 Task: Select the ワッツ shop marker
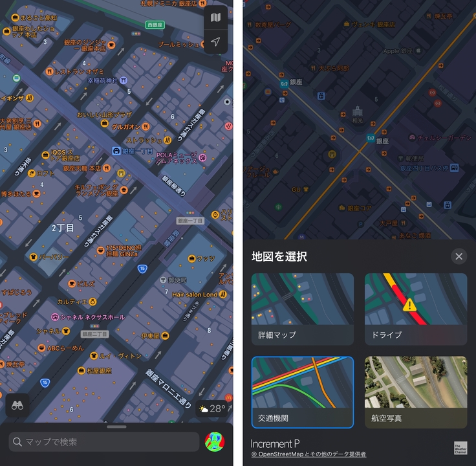[x=191, y=258]
